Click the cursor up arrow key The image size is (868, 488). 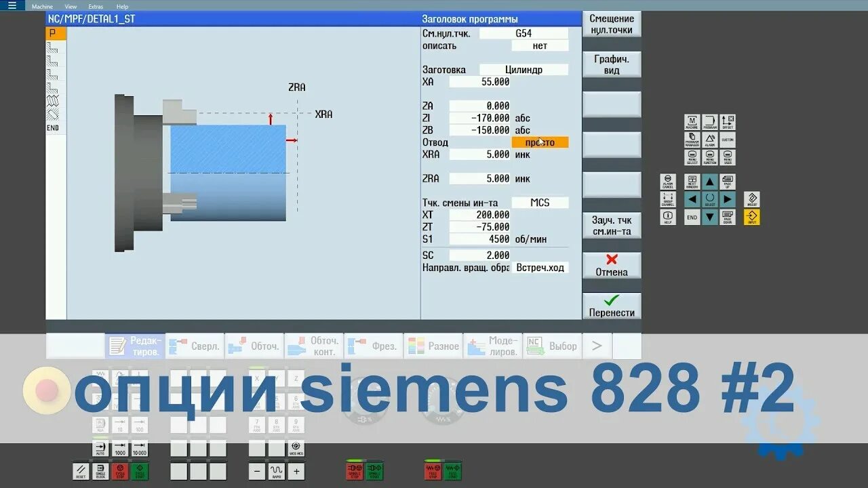(709, 182)
